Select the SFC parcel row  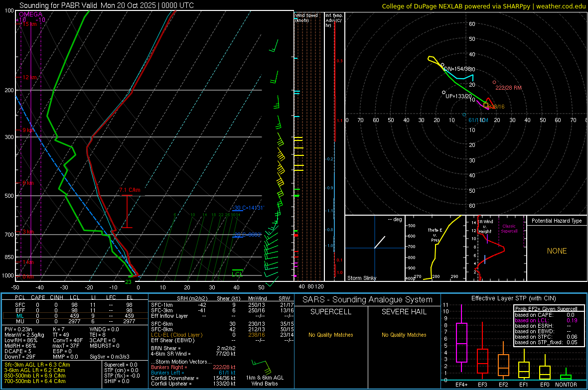75,305
